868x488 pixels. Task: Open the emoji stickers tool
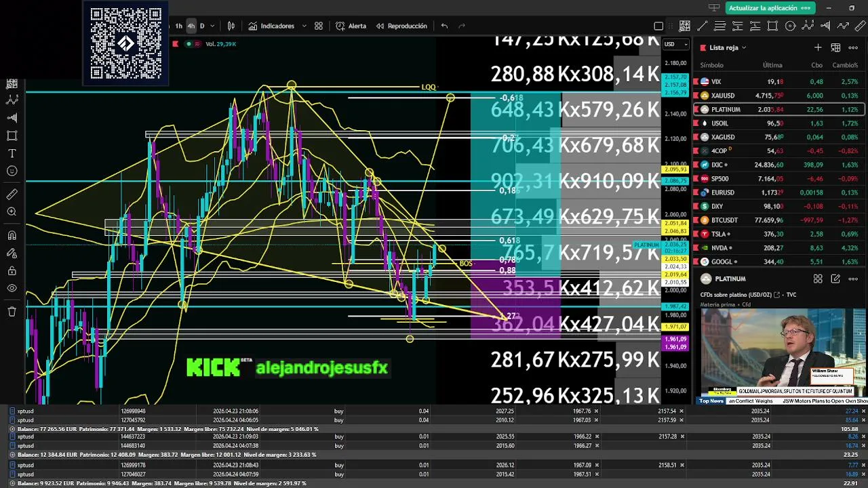pos(12,171)
